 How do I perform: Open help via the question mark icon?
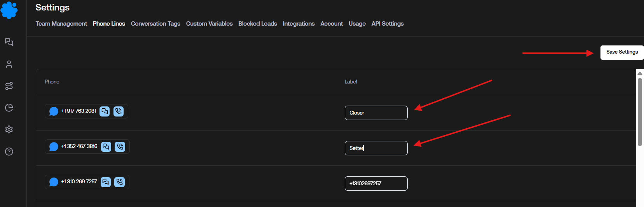tap(9, 151)
